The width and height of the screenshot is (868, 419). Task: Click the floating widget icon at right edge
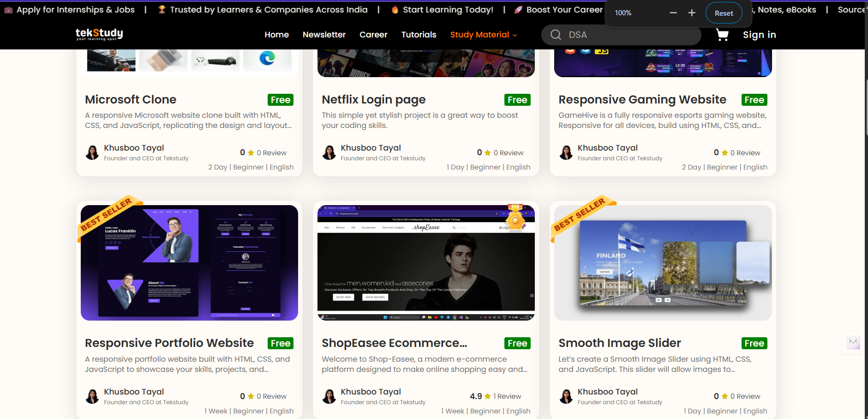[853, 342]
